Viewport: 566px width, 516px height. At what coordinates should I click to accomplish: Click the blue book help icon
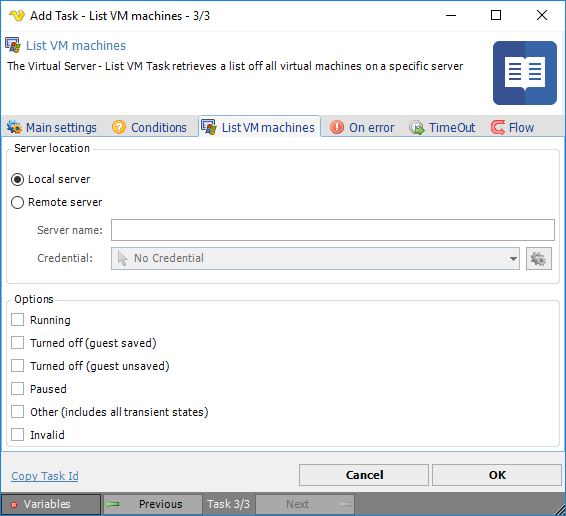click(x=524, y=73)
